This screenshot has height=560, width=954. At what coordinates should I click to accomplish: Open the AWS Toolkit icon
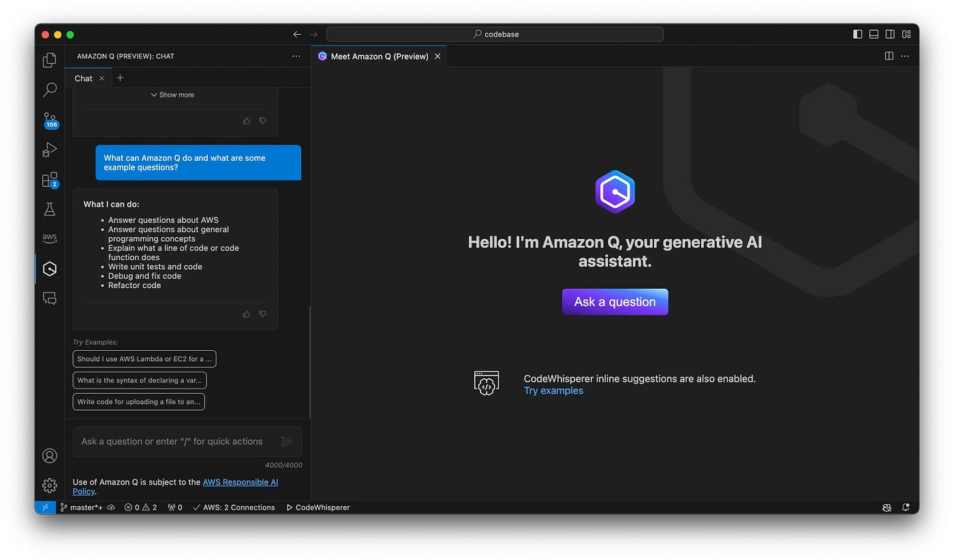(50, 238)
